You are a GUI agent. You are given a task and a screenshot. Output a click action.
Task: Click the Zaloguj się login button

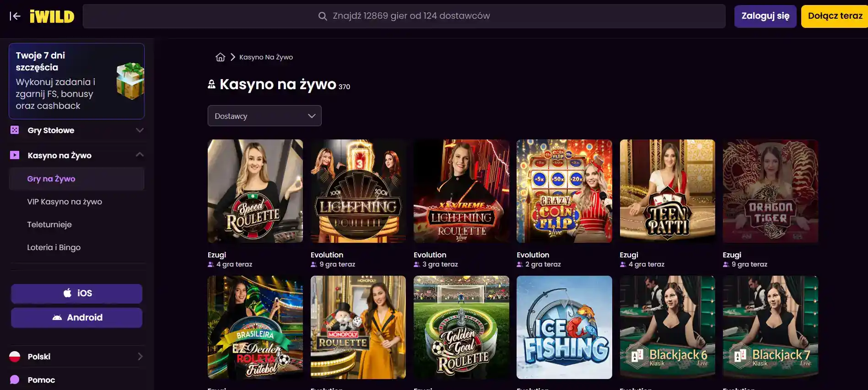(766, 16)
